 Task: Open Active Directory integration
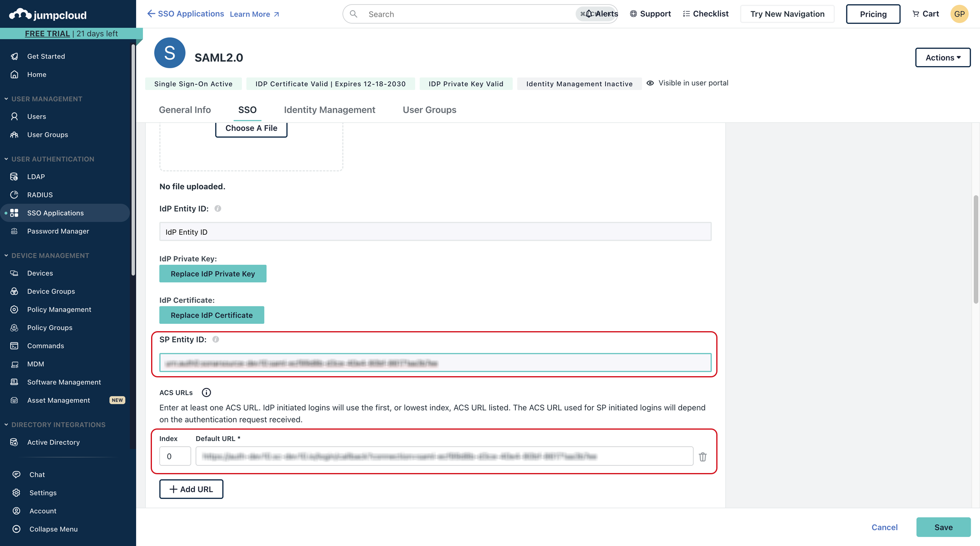pos(53,442)
